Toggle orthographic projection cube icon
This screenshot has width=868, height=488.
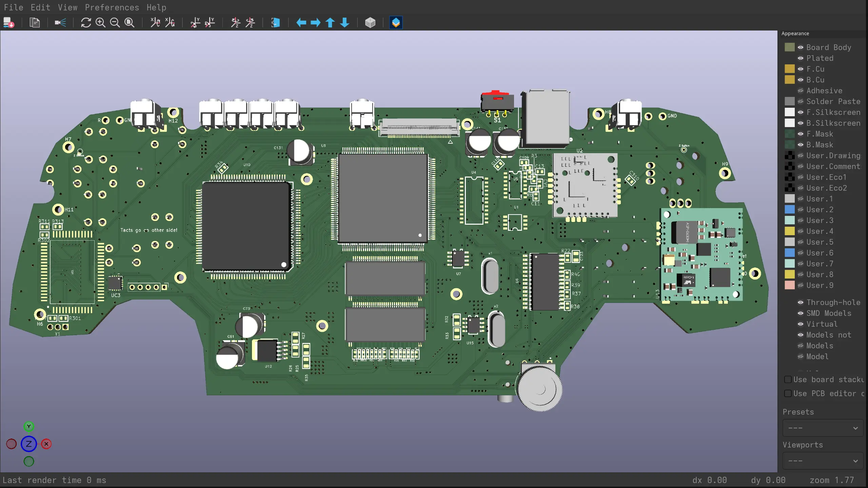370,23
